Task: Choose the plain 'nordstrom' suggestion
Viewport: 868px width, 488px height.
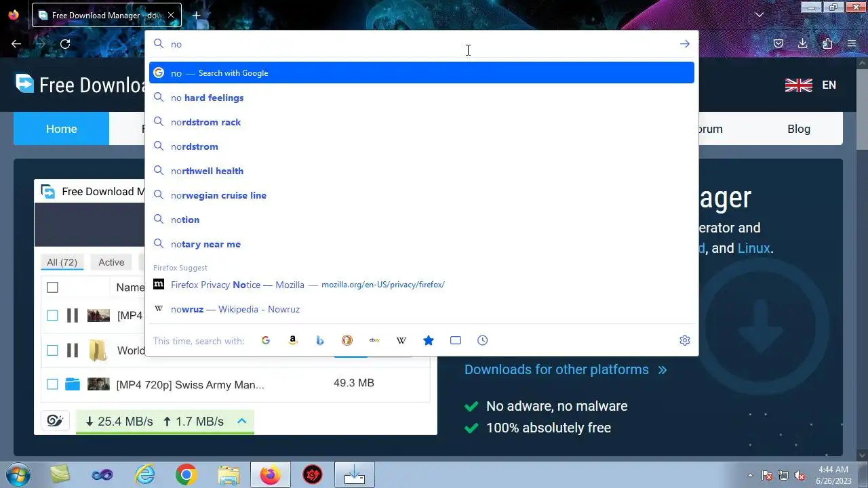Action: (422, 146)
